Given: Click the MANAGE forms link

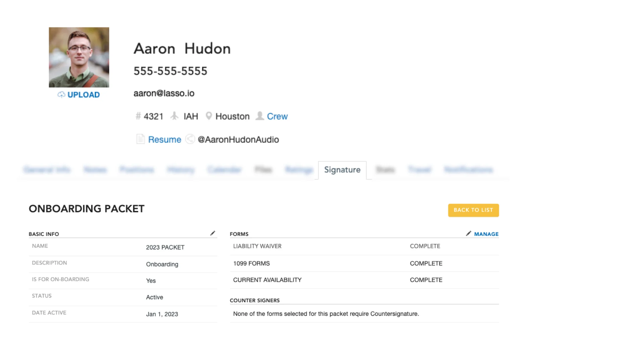Looking at the screenshot, I should 486,234.
